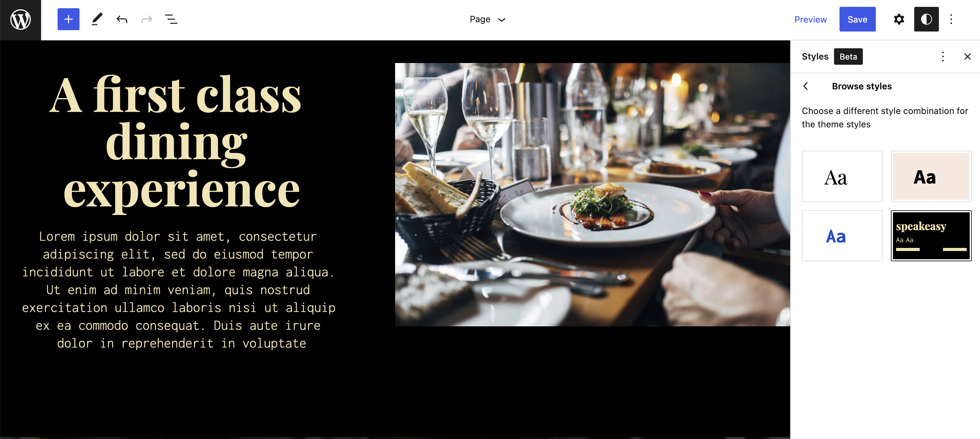980x439 pixels.
Task: Open the block inserter plus button
Action: 69,20
